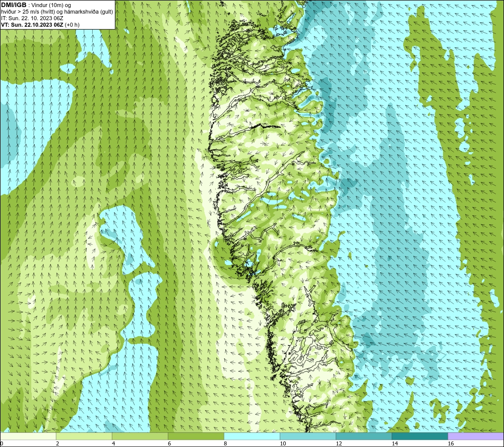Click the legend tick label '14'
The height and width of the screenshot is (447, 504).
click(x=395, y=444)
